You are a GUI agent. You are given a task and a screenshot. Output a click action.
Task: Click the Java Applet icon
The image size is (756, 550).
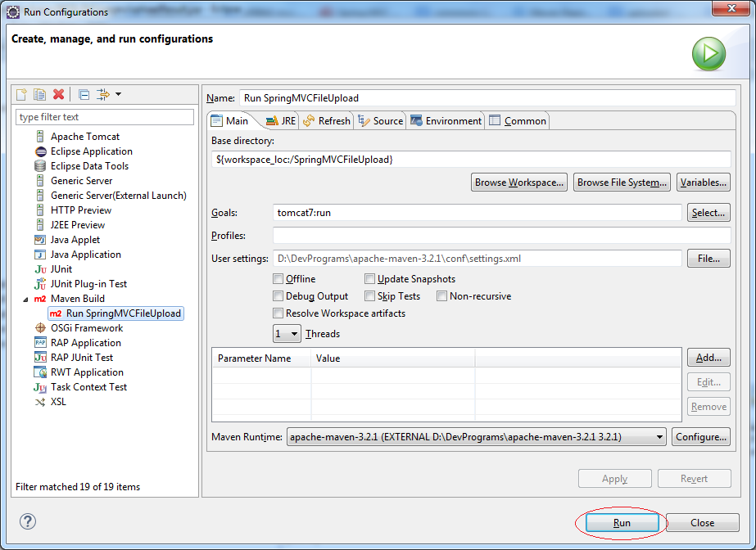(x=40, y=240)
